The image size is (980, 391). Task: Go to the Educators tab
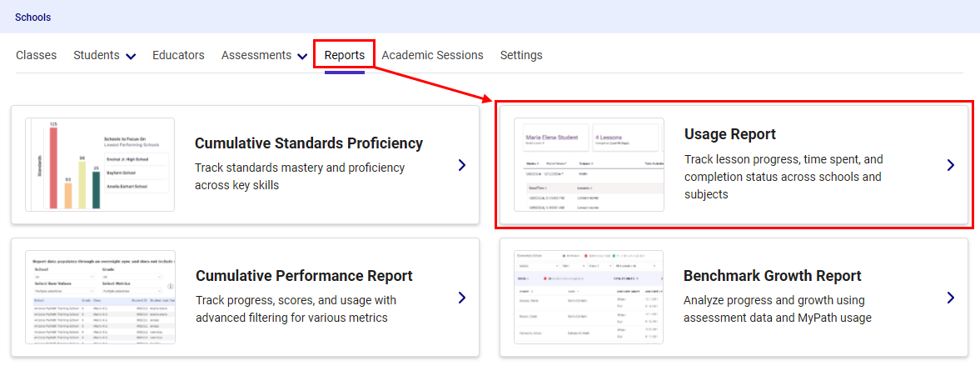point(178,55)
